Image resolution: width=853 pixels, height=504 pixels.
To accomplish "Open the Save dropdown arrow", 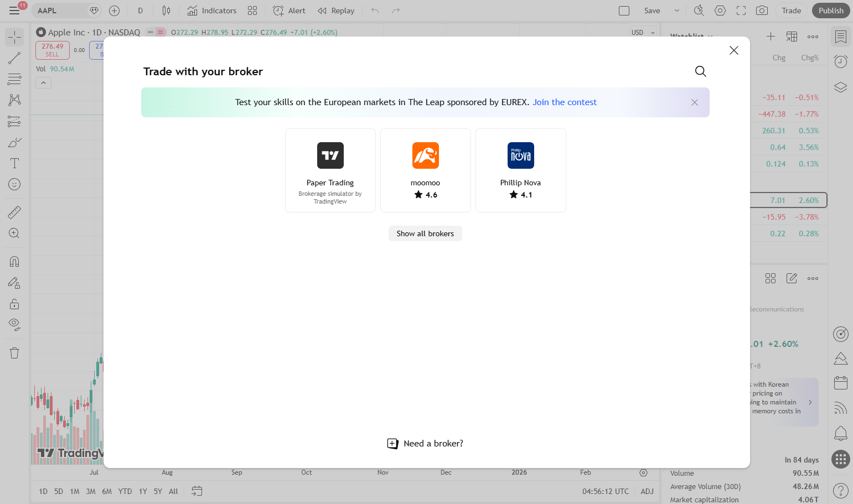I will tap(677, 11).
